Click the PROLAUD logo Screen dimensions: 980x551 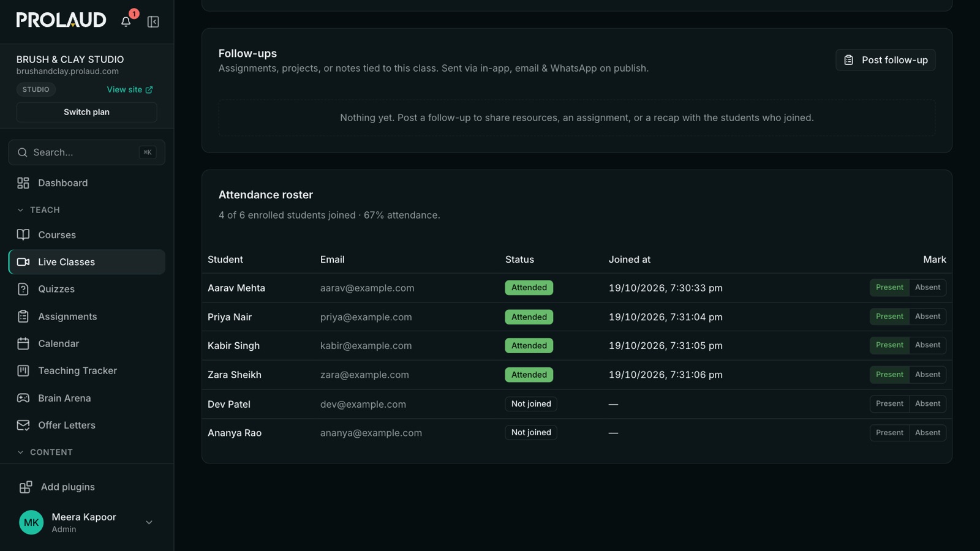point(61,20)
